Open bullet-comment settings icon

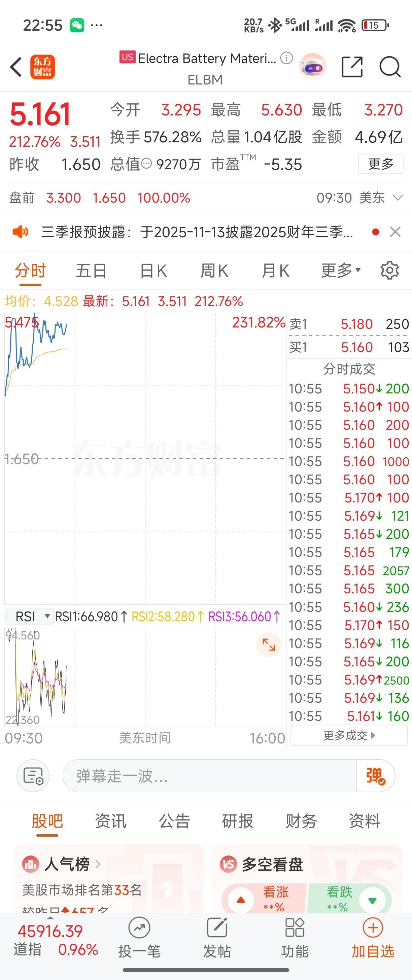point(33,776)
